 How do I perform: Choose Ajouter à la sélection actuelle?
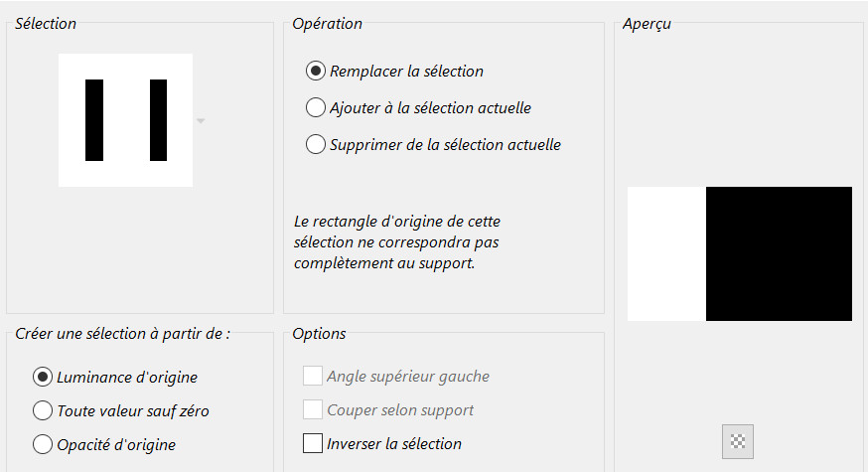click(317, 108)
